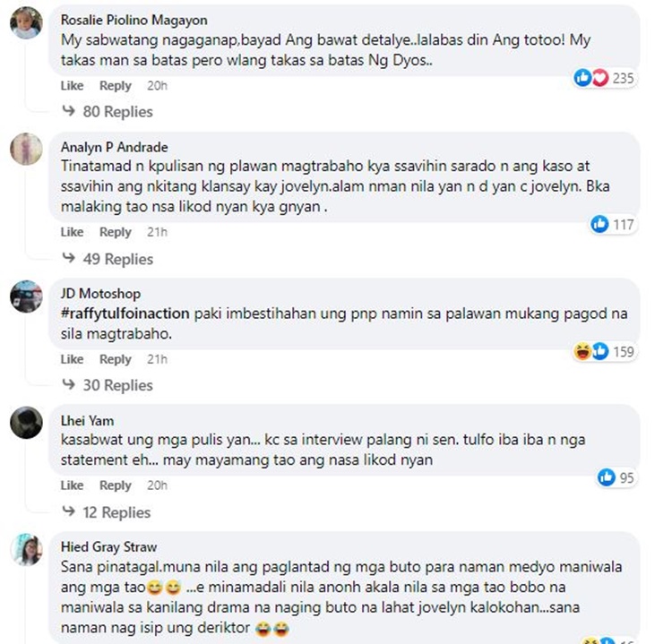Like JD Motoshop's comment

[72, 359]
